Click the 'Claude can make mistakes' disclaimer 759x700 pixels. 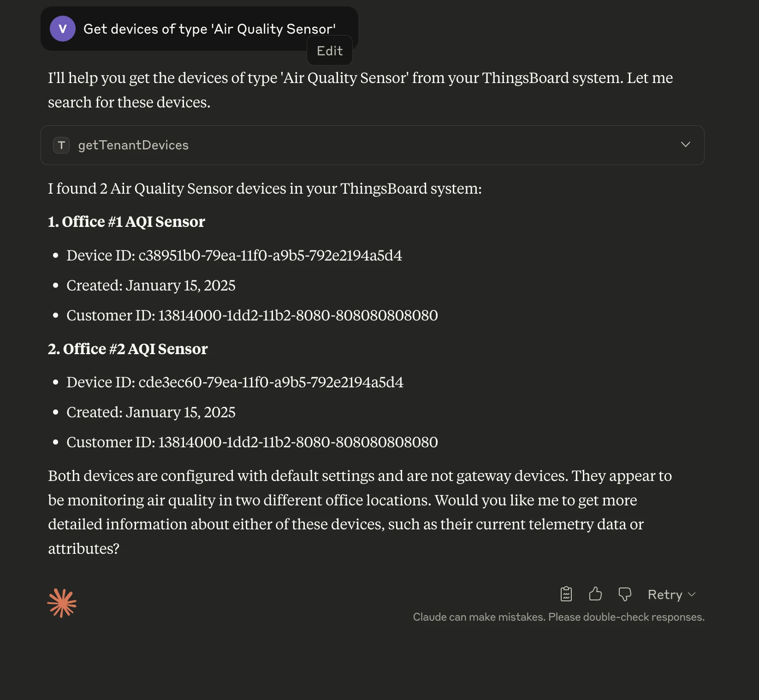(558, 617)
